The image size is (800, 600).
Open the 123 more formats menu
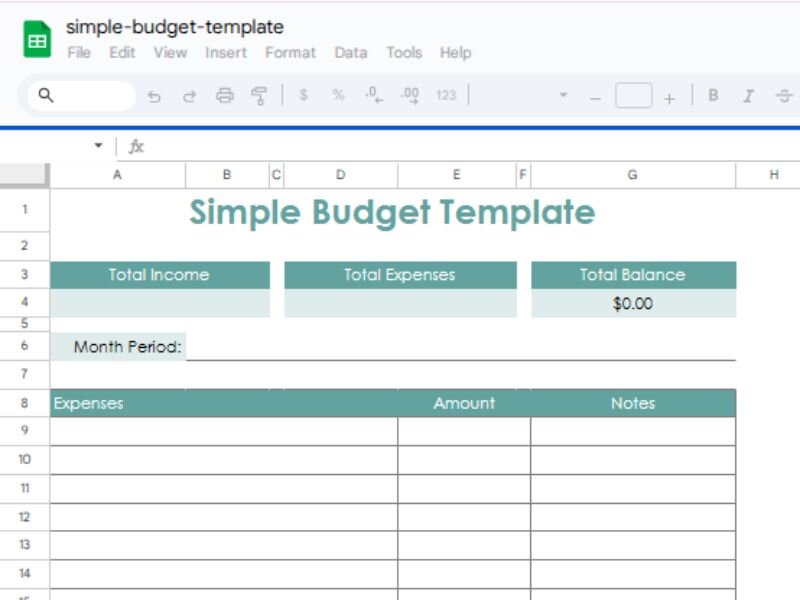[x=446, y=95]
